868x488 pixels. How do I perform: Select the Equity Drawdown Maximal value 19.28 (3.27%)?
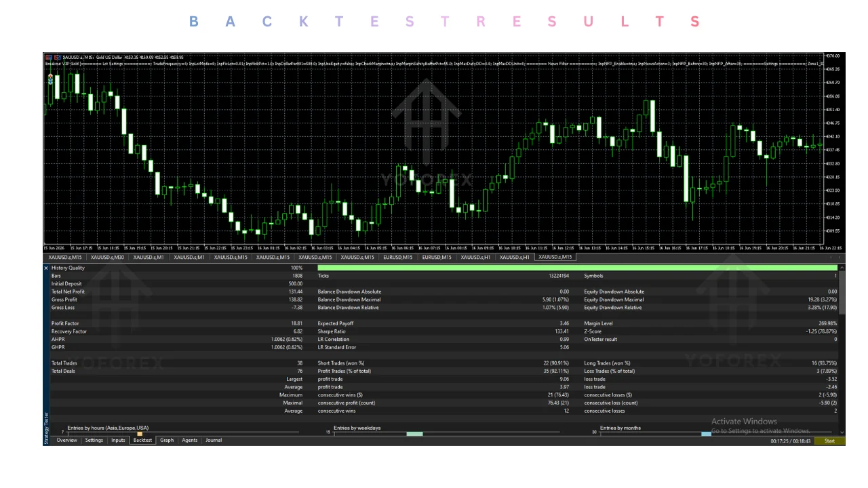click(823, 300)
